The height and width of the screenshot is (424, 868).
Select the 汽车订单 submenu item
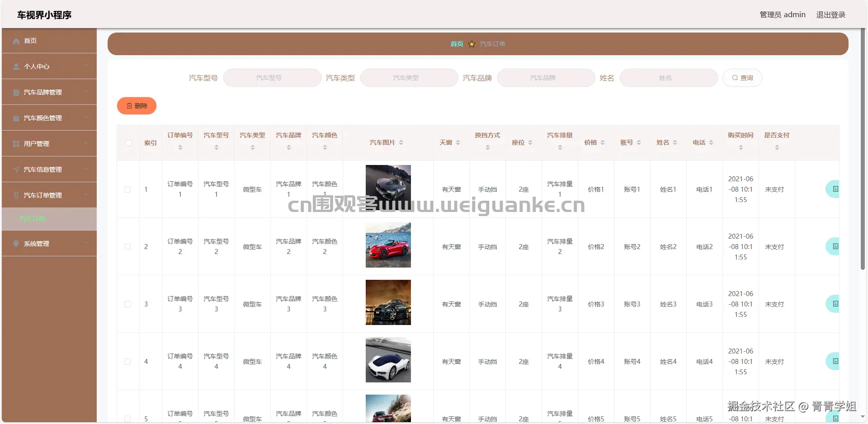coord(49,219)
